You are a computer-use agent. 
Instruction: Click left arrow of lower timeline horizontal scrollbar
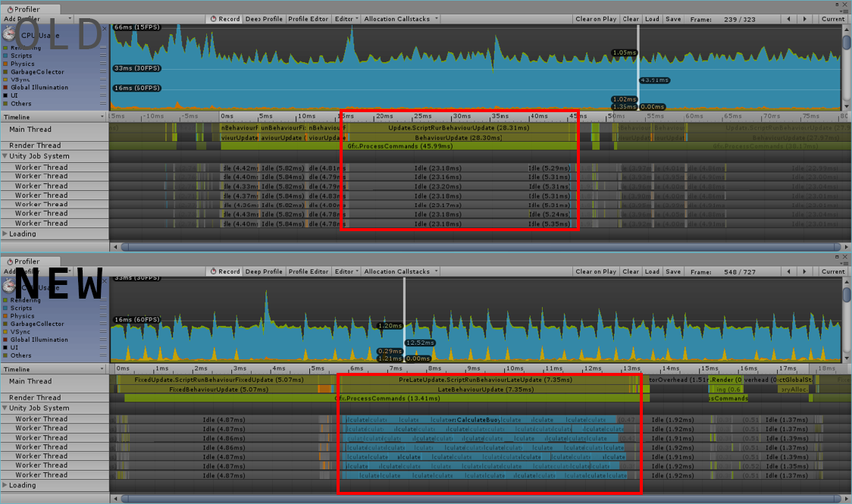pos(114,499)
